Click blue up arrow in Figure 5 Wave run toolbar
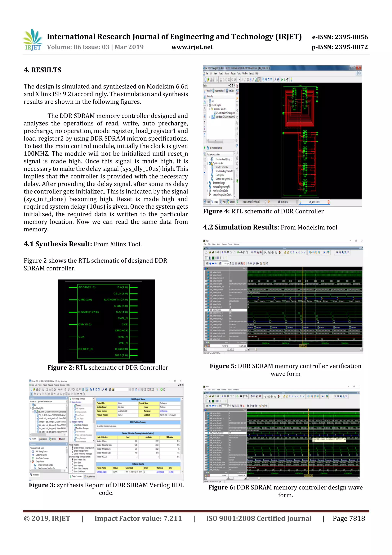This screenshot has height=555, width=392. (x=210, y=263)
